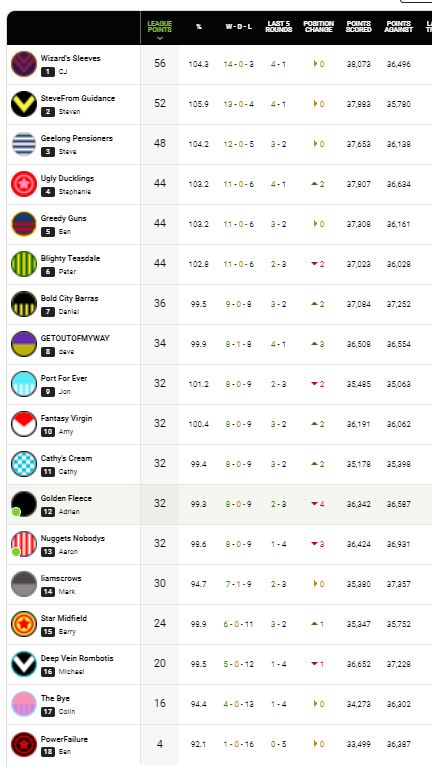Image resolution: width=432 pixels, height=767 pixels.
Task: Open the Deep Vein Rombotis chevron logo
Action: tap(24, 664)
